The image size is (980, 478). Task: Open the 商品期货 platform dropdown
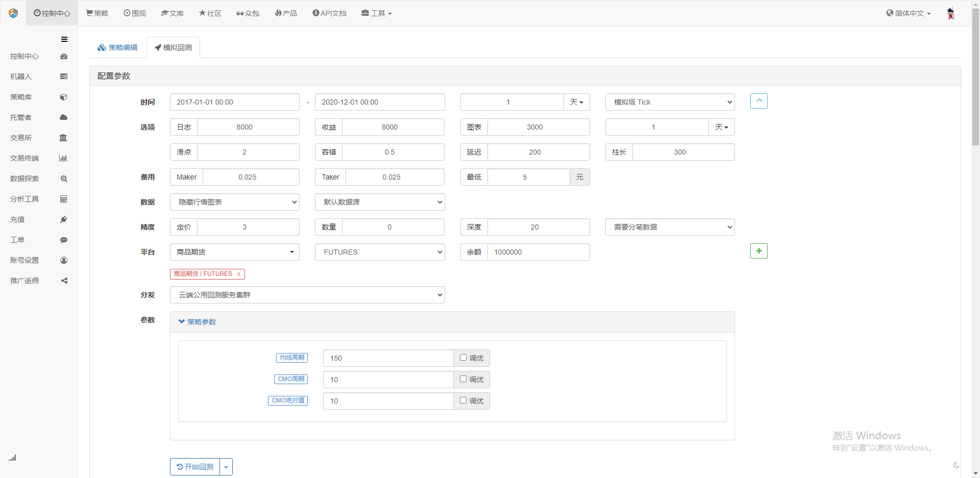point(235,252)
